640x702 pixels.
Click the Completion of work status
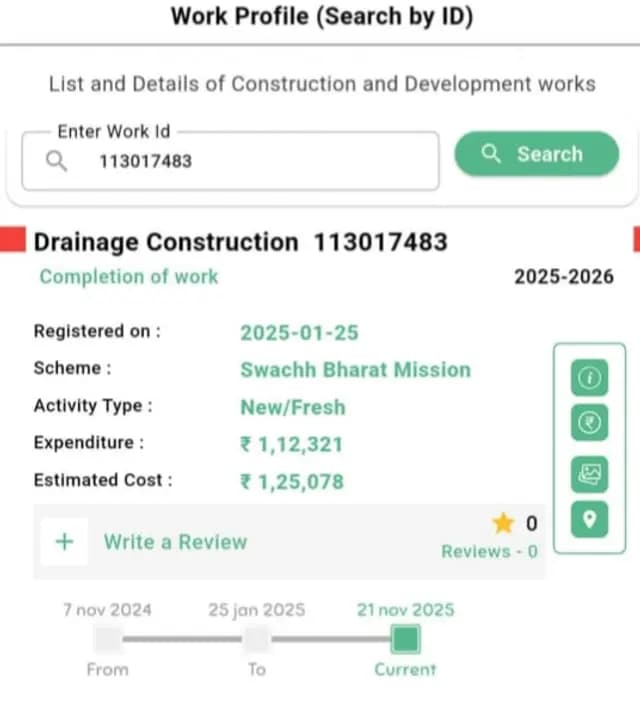(128, 277)
